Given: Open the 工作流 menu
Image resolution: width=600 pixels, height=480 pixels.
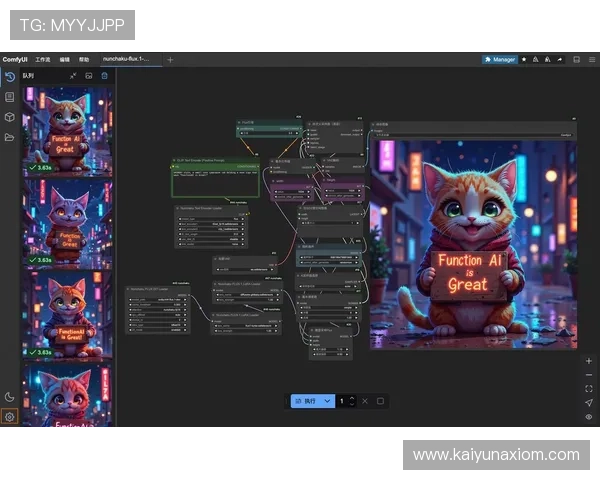Looking at the screenshot, I should click(x=43, y=59).
